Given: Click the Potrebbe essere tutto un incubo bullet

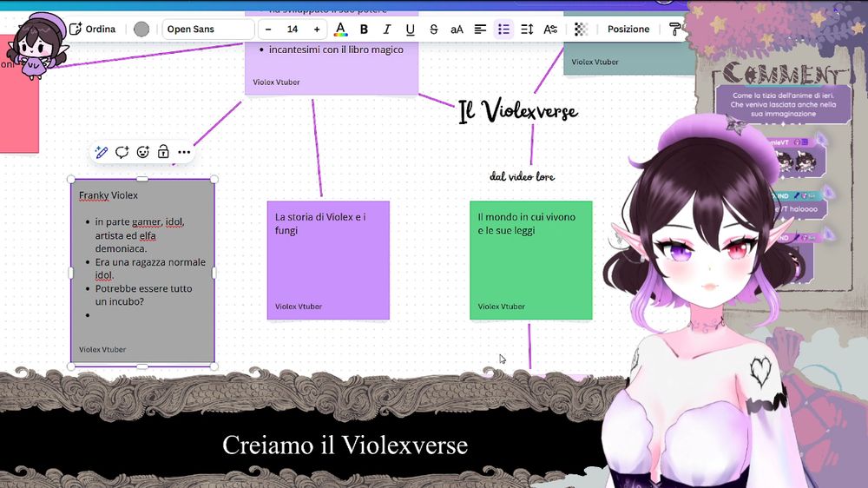Looking at the screenshot, I should coord(143,294).
